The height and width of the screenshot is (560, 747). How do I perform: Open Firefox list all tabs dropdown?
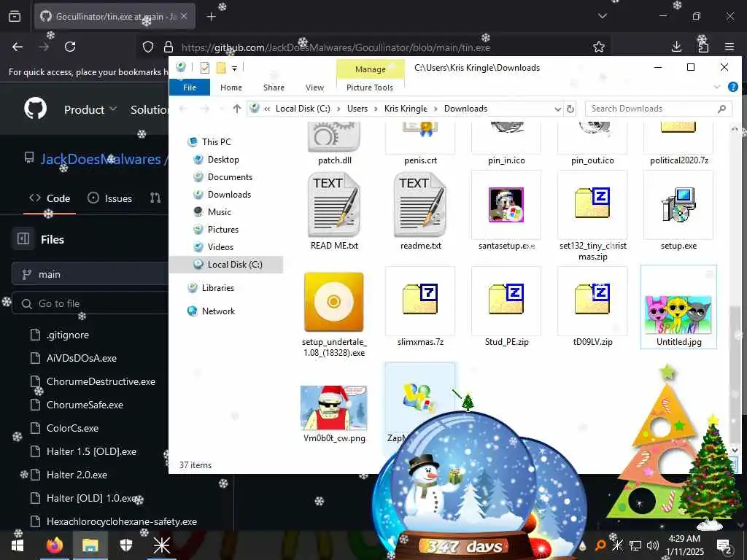[x=602, y=16]
